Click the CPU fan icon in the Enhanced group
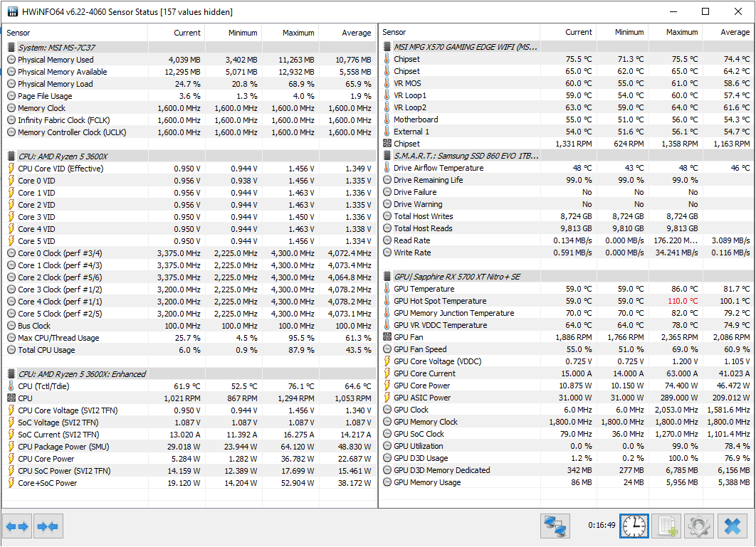This screenshot has width=756, height=547. [11, 398]
